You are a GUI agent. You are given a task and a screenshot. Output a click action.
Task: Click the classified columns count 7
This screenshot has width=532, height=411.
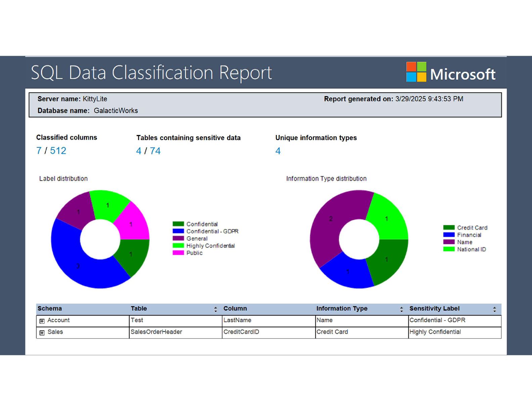[39, 151]
